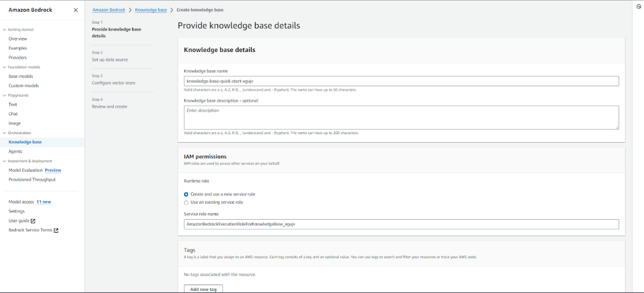Collapse the Getting started section

(x=5, y=30)
